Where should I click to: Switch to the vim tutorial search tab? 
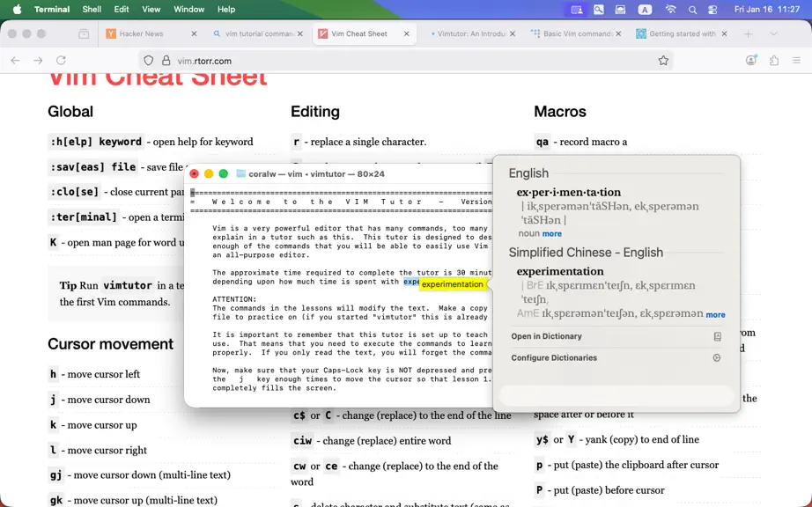coord(260,33)
